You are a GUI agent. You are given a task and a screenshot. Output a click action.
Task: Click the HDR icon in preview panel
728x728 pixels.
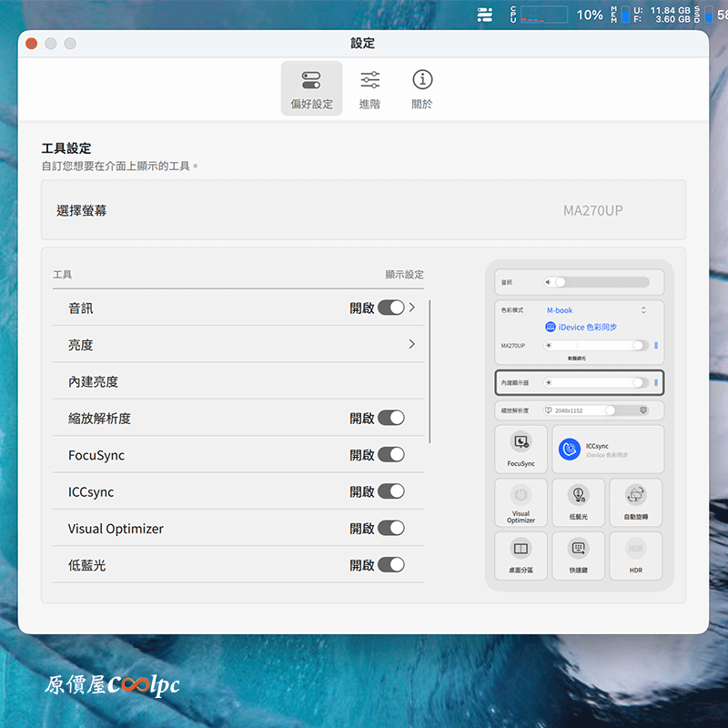[635, 549]
